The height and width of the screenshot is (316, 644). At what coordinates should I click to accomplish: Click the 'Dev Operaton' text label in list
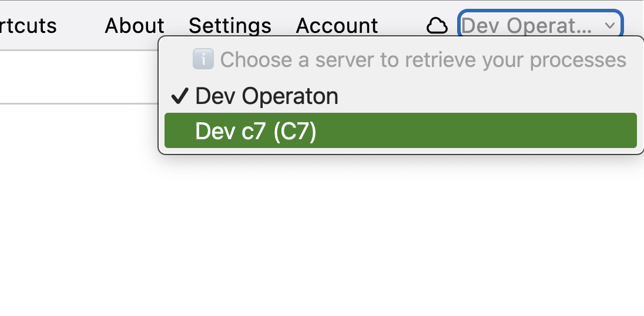pyautogui.click(x=267, y=96)
